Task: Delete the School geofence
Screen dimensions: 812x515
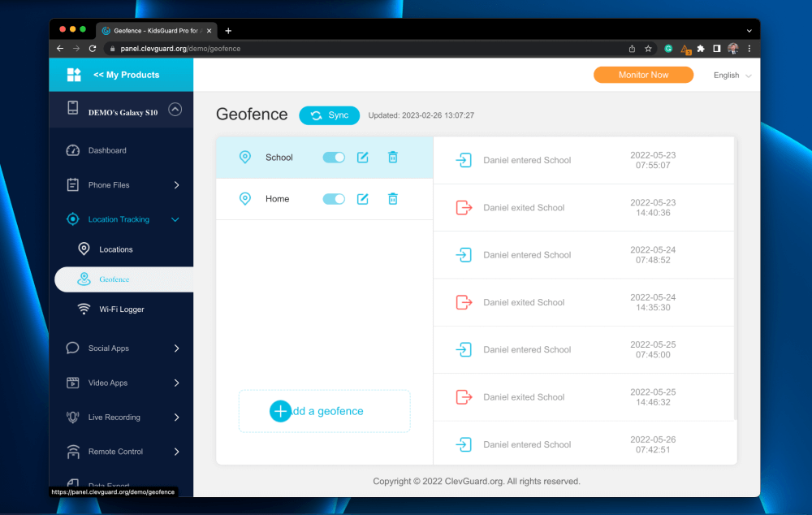Action: point(393,157)
